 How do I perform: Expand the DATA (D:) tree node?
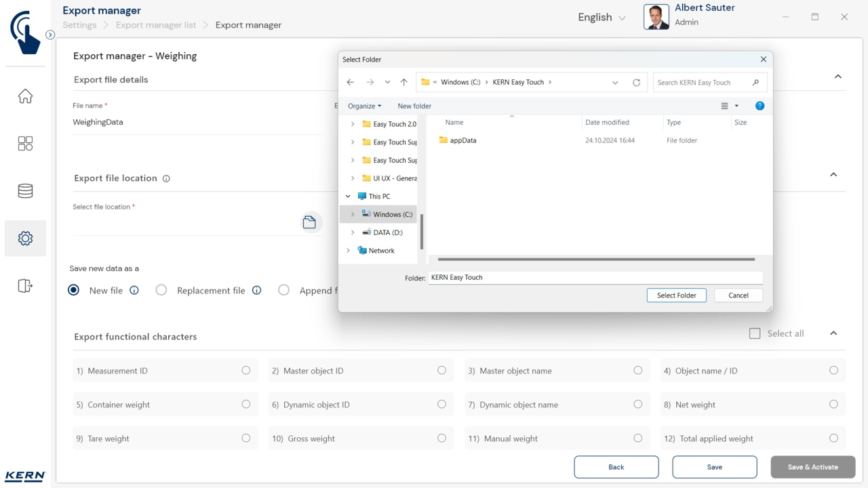pyautogui.click(x=353, y=232)
